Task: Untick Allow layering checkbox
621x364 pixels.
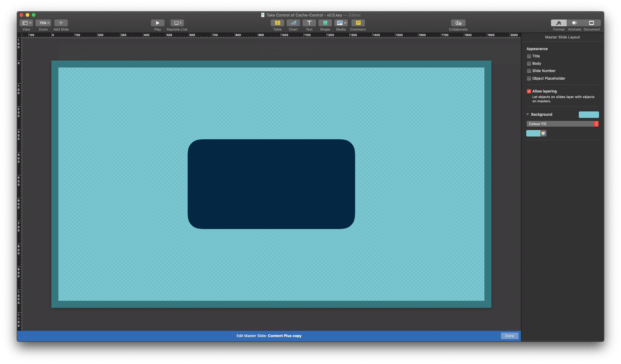Action: [529, 91]
